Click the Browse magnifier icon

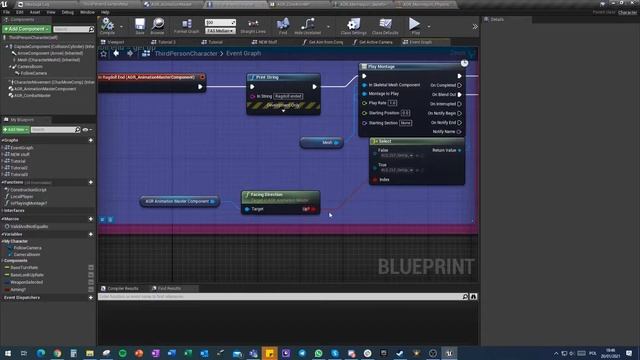pyautogui.click(x=158, y=25)
